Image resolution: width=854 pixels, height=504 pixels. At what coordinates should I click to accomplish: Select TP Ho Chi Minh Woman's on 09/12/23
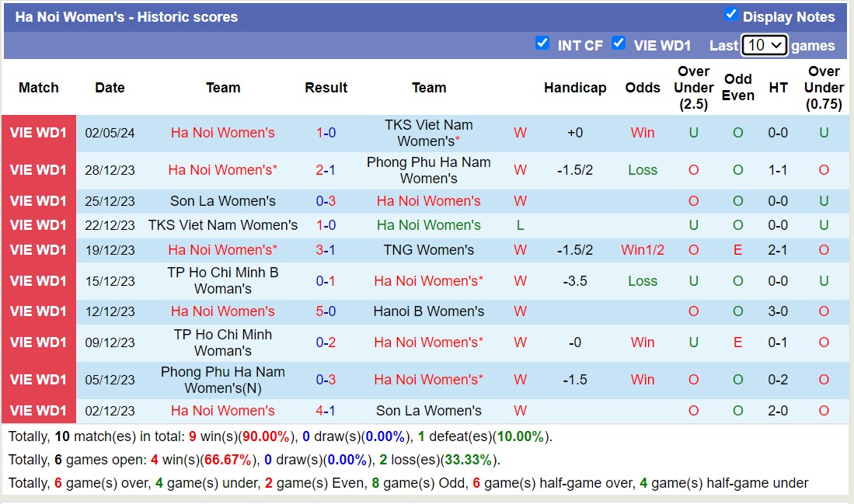[223, 342]
